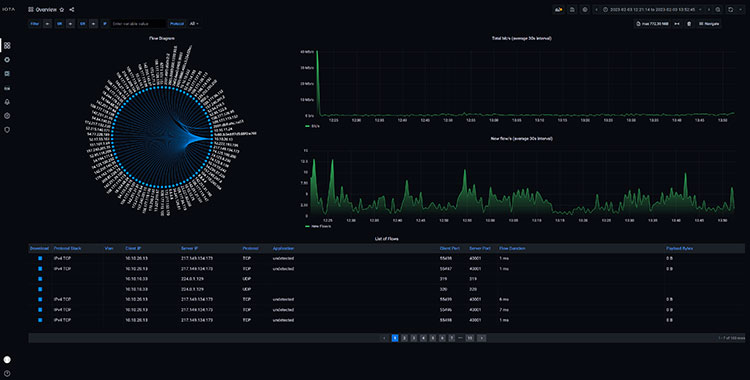Go to page 6 of flows
The image size is (750, 380).
coord(442,338)
